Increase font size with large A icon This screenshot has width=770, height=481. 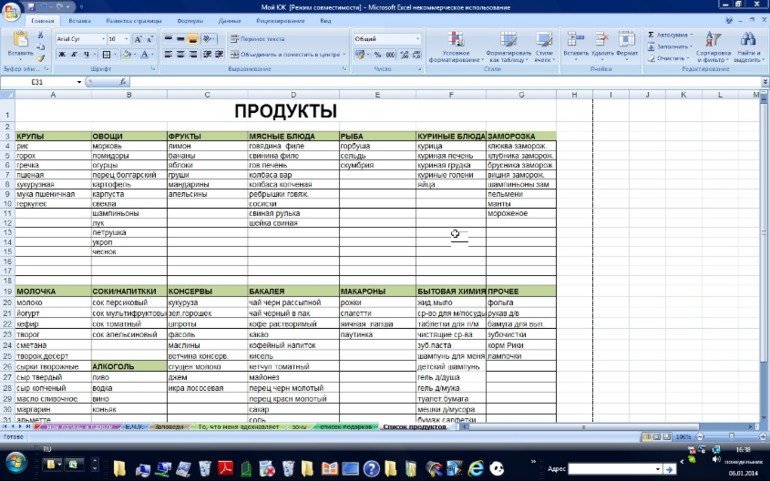click(138, 39)
